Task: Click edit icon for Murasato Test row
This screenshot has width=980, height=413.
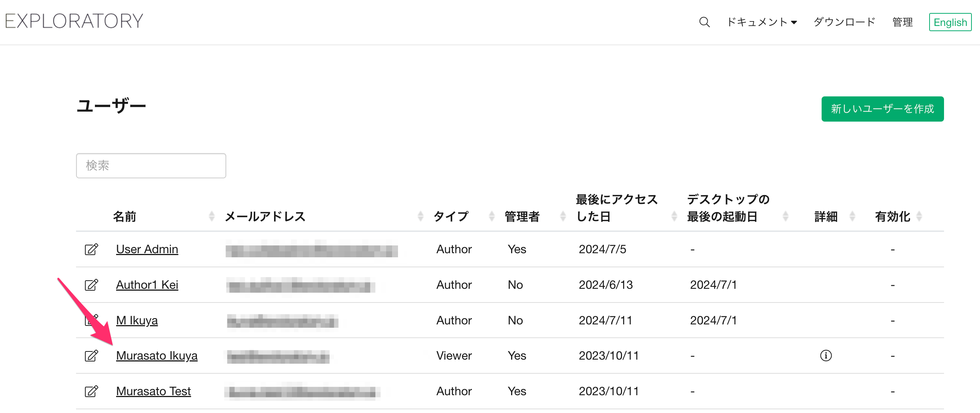Action: [91, 391]
